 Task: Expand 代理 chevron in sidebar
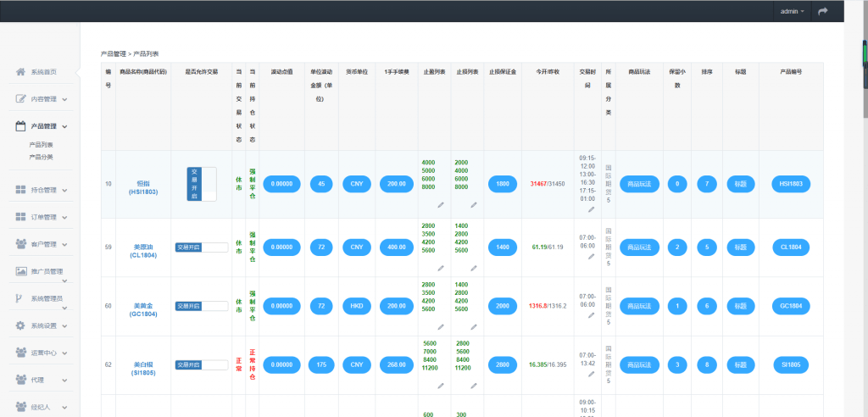pyautogui.click(x=64, y=381)
